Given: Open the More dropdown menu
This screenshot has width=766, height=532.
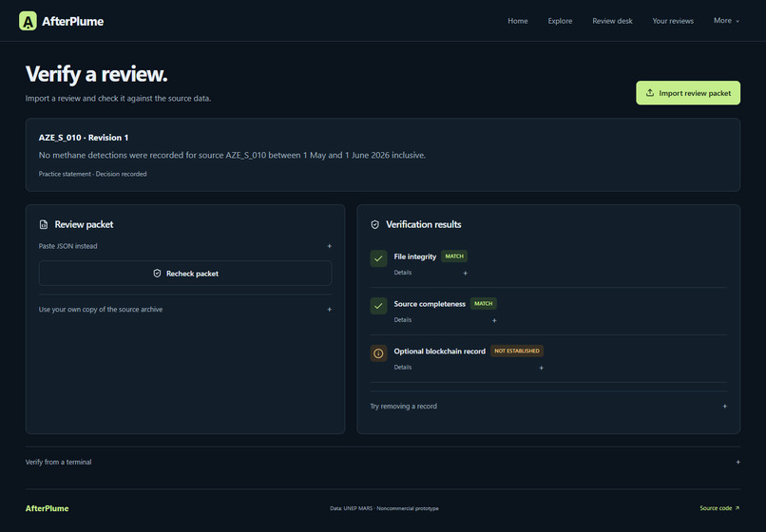Looking at the screenshot, I should [x=726, y=21].
